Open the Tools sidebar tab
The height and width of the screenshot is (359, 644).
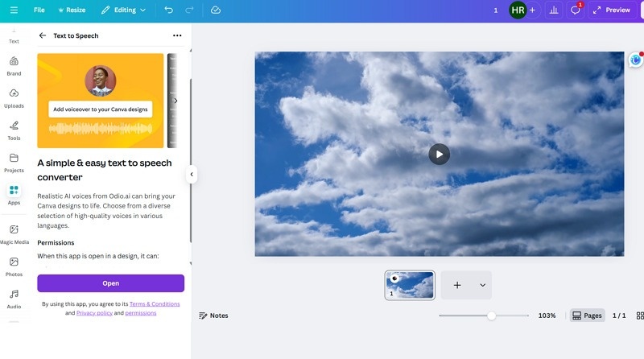(14, 130)
